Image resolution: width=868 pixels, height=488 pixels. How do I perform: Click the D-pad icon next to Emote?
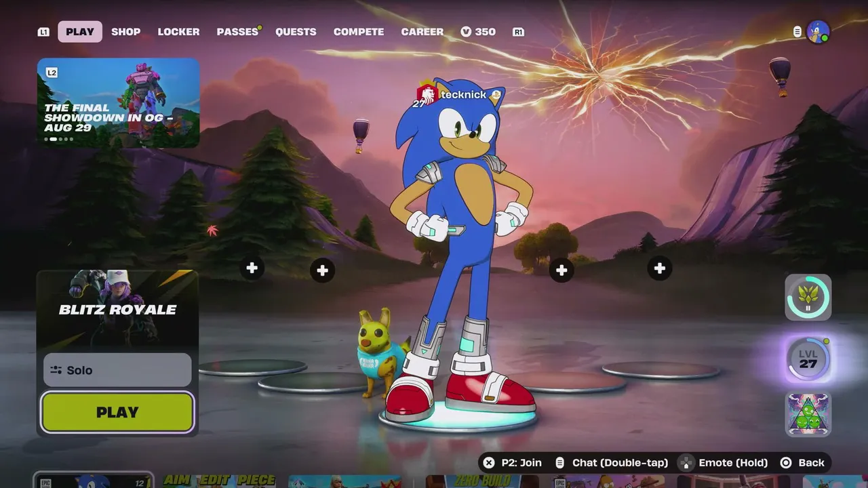click(686, 463)
